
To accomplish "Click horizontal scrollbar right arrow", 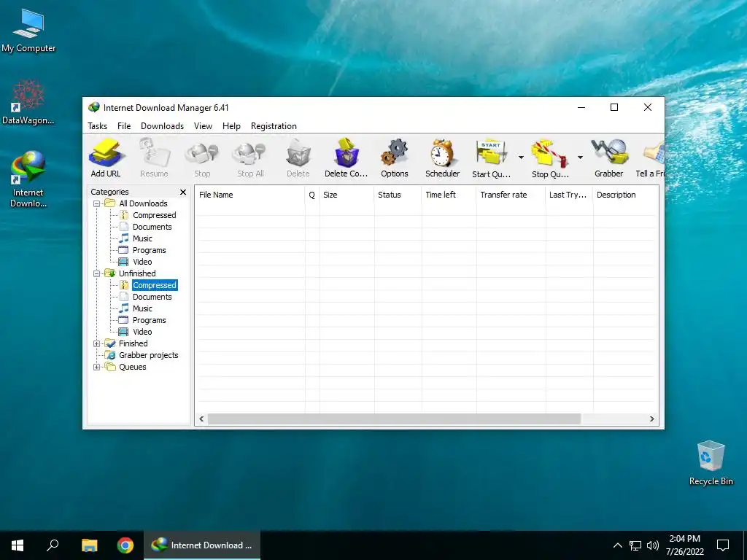I will (652, 419).
